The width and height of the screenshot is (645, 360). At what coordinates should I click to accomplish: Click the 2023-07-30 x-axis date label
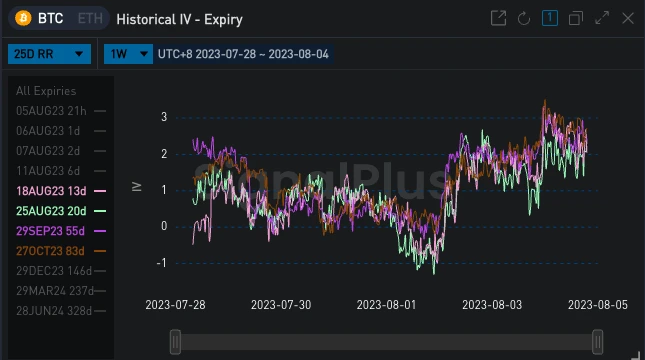pos(281,305)
